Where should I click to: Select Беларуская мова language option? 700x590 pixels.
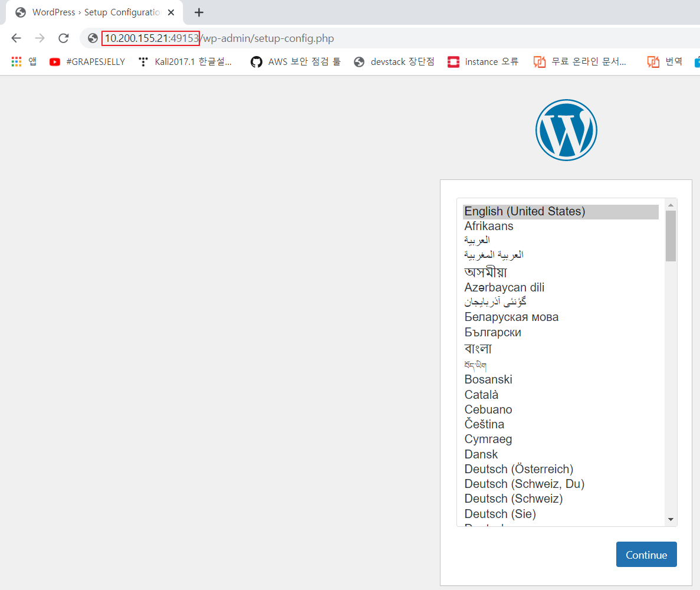(x=561, y=317)
